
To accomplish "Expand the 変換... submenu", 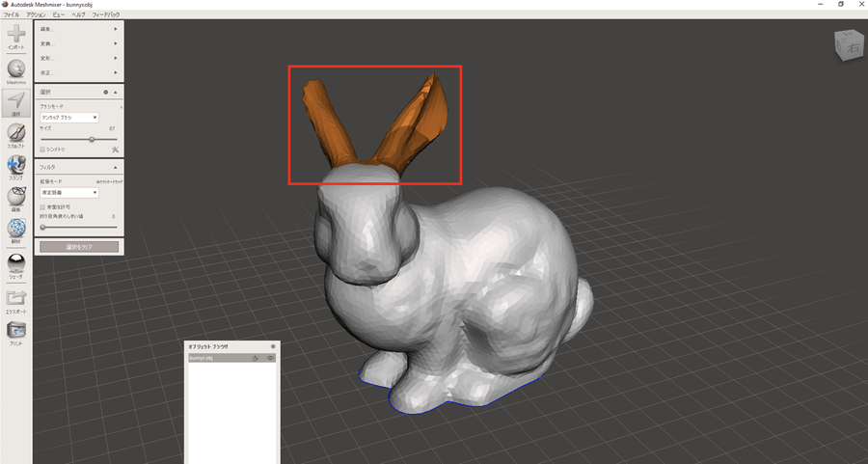I will [79, 43].
